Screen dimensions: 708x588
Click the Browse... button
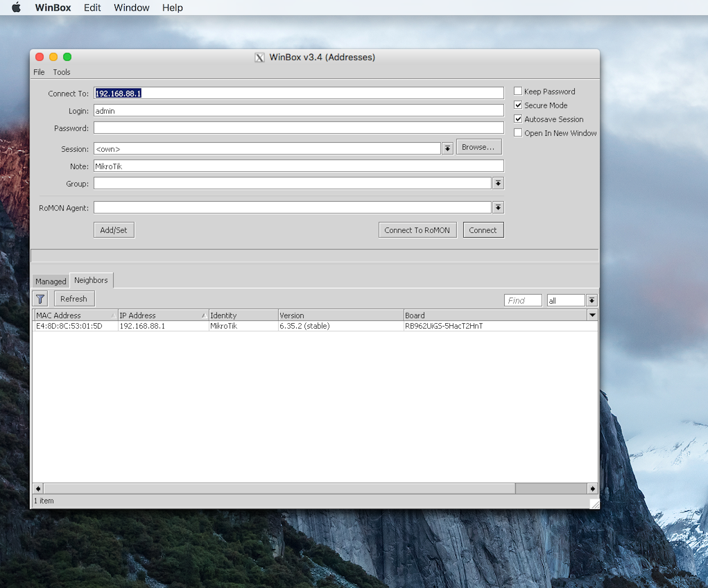click(x=478, y=147)
